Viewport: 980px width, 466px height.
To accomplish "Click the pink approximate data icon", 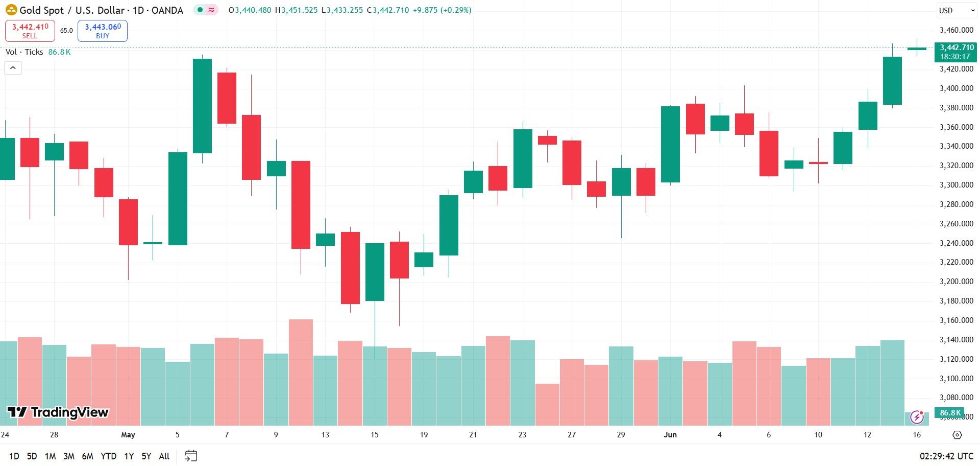I will point(211,10).
